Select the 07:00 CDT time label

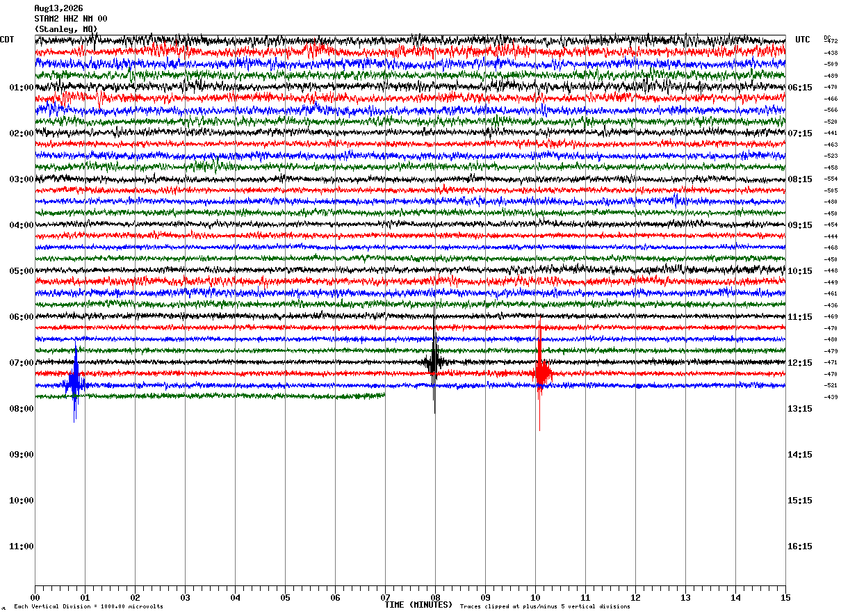pyautogui.click(x=22, y=363)
